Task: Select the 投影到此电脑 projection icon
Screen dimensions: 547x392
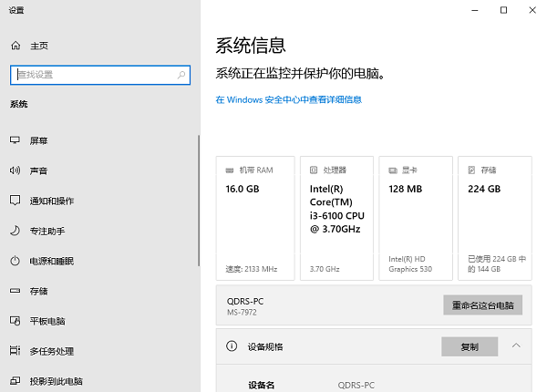Action: tap(15, 381)
